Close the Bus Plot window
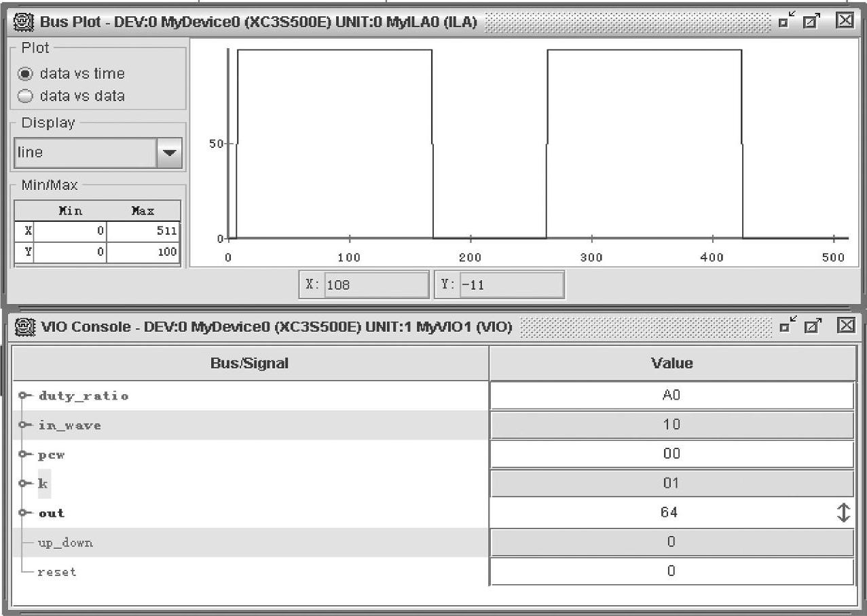 click(x=845, y=20)
